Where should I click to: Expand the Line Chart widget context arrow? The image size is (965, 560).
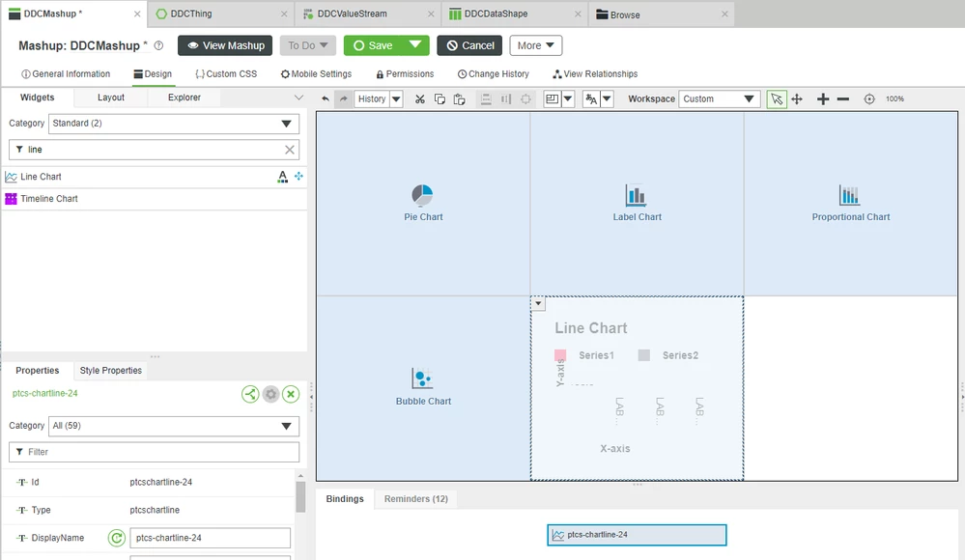pyautogui.click(x=538, y=303)
